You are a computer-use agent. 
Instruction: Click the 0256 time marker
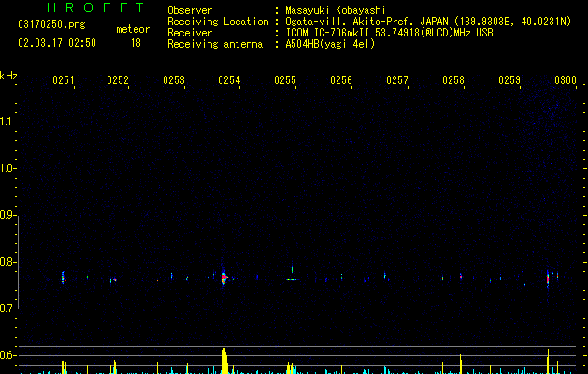tap(341, 80)
